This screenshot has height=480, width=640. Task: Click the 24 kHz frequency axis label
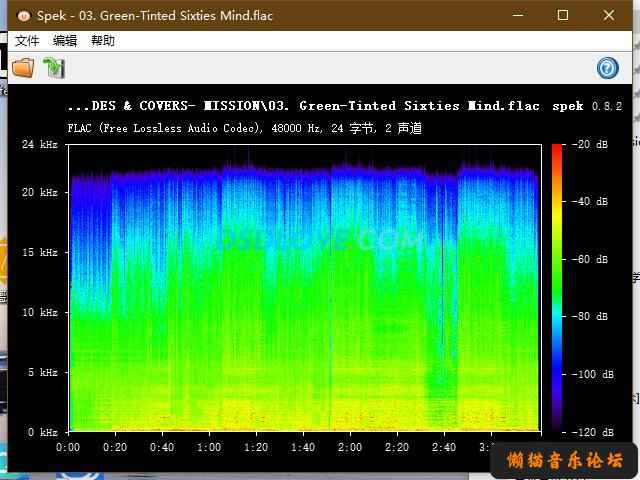click(40, 144)
